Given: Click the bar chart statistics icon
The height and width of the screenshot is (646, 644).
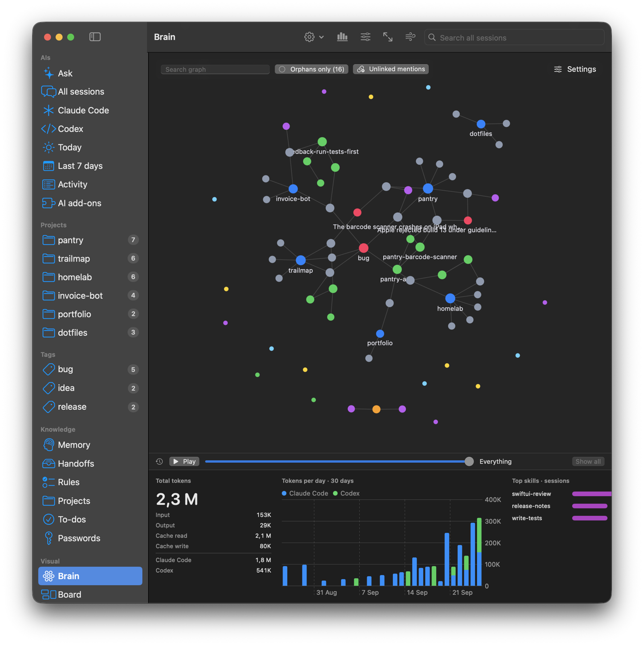Looking at the screenshot, I should [342, 37].
